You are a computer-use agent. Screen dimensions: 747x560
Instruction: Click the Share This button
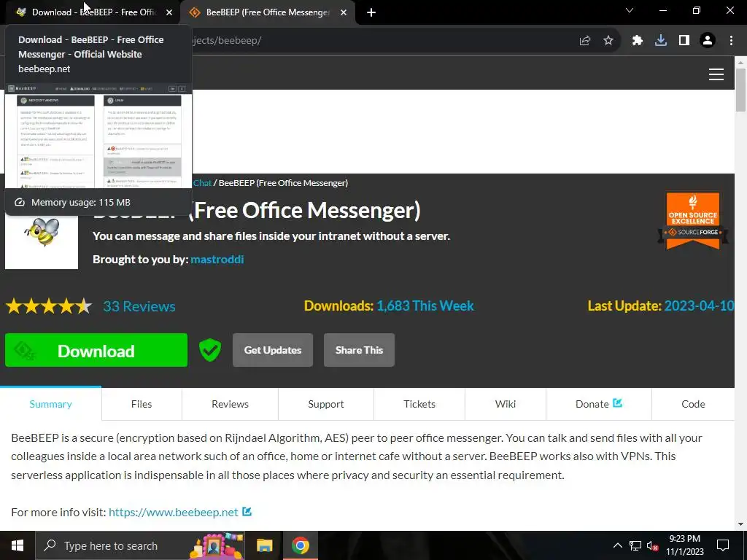point(359,350)
